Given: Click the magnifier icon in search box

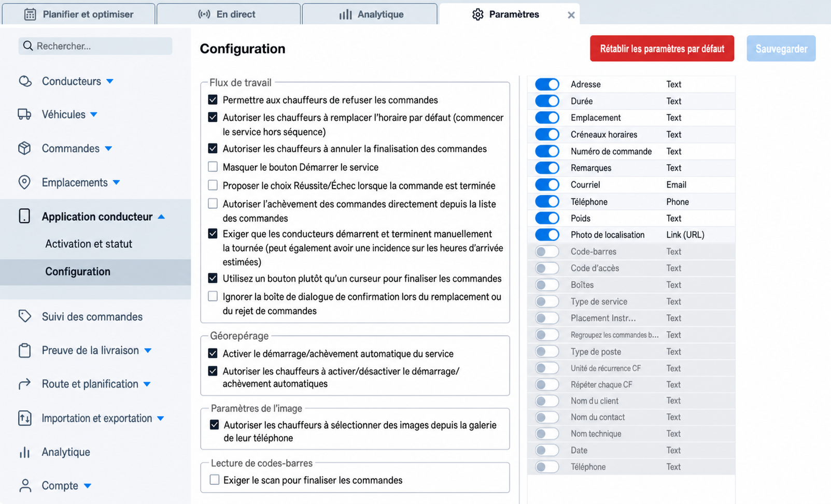Looking at the screenshot, I should coord(28,46).
